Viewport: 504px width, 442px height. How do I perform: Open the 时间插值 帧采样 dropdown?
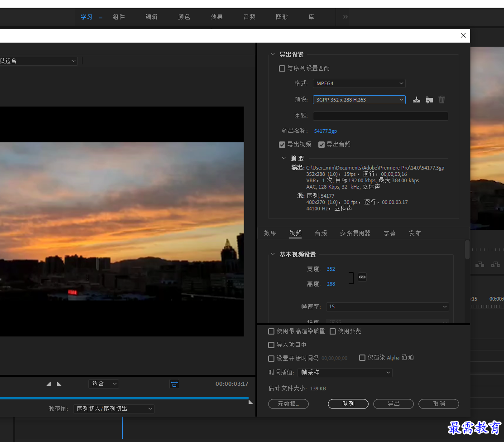[345, 373]
